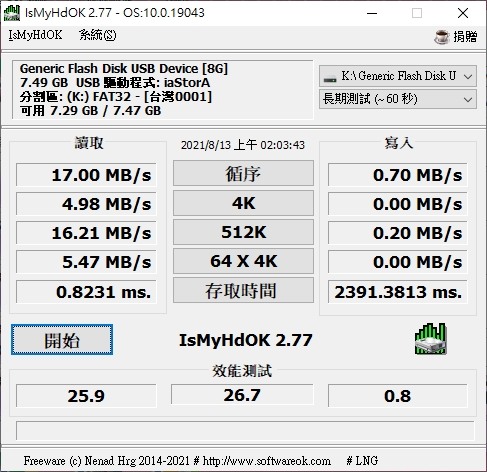Screen dimensions: 487x472
Task: Select the 0.70 MB/s write value
Action: pyautogui.click(x=398, y=175)
